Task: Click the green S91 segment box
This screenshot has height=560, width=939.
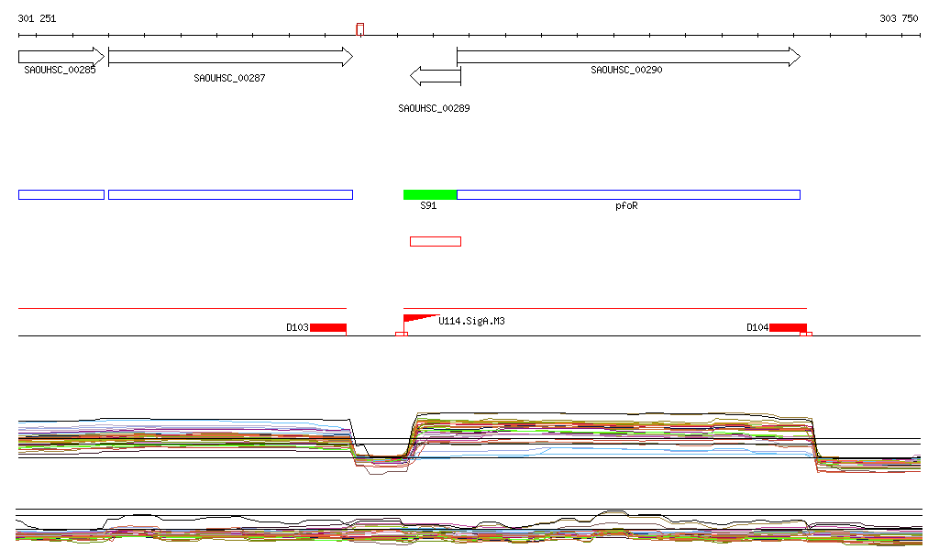Action: click(x=429, y=194)
